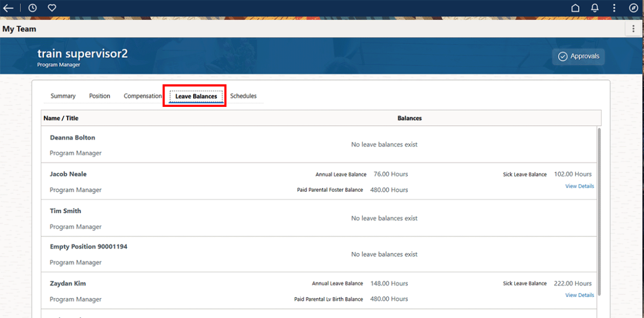Select the Leave Balances tab
The height and width of the screenshot is (318, 644).
[196, 96]
